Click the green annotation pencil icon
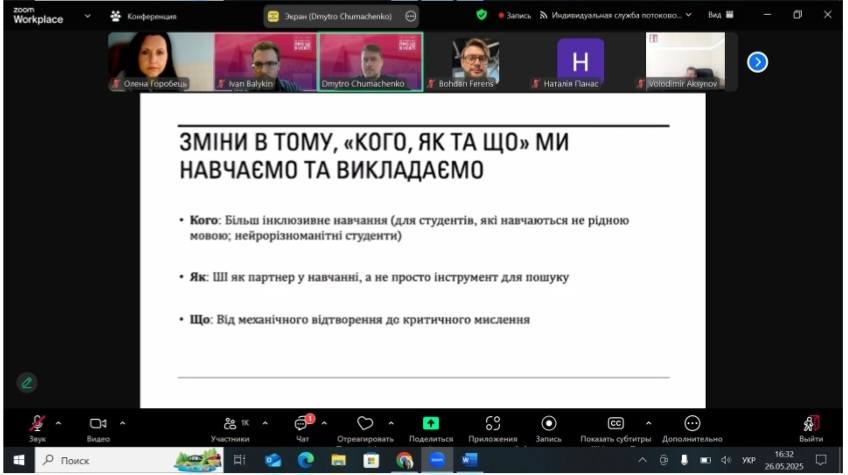This screenshot has height=475, width=848. point(27,382)
